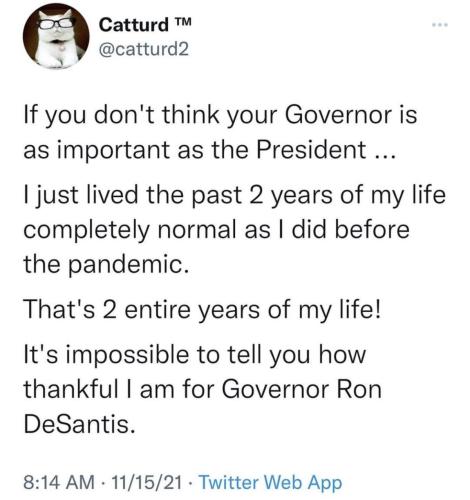Click the word 'President' in the tweet

point(311,150)
